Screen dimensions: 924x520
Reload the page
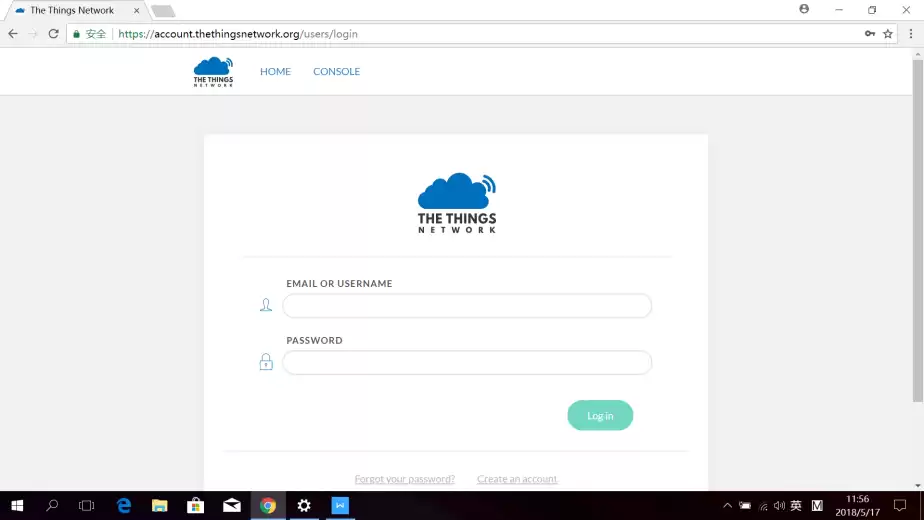[53, 33]
